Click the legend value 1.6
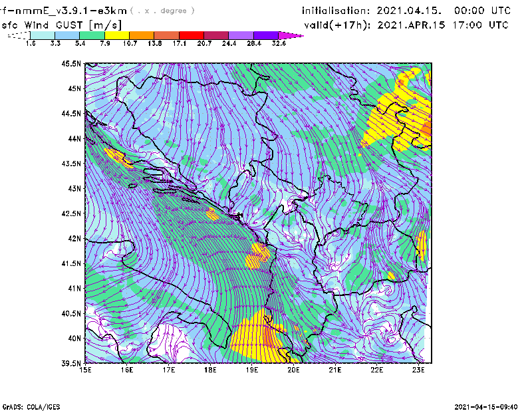This screenshot has height=411, width=532. point(31,43)
